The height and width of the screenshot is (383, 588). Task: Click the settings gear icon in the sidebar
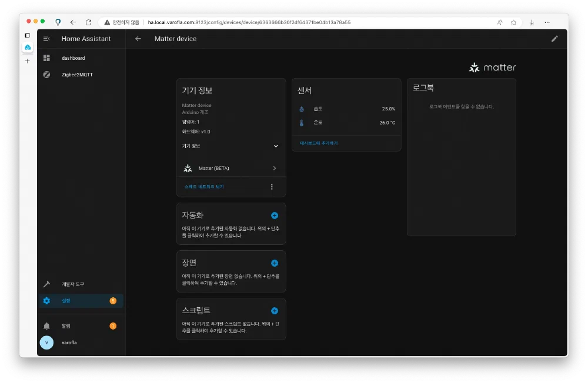pos(46,300)
